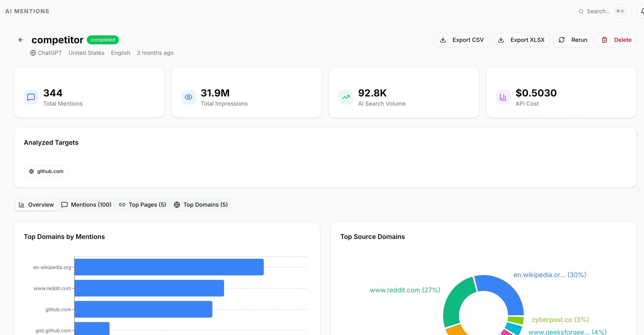Click the globe icon beside ChatGPT
The image size is (644, 335).
click(x=33, y=53)
